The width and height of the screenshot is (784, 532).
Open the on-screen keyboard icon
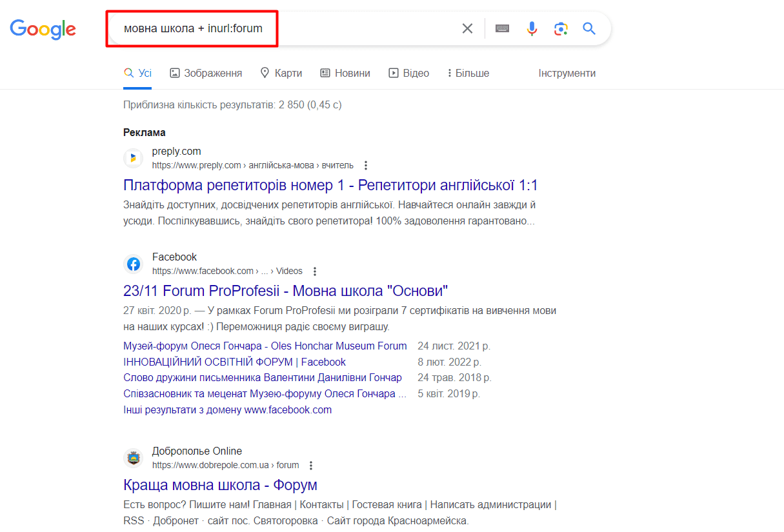click(x=502, y=28)
